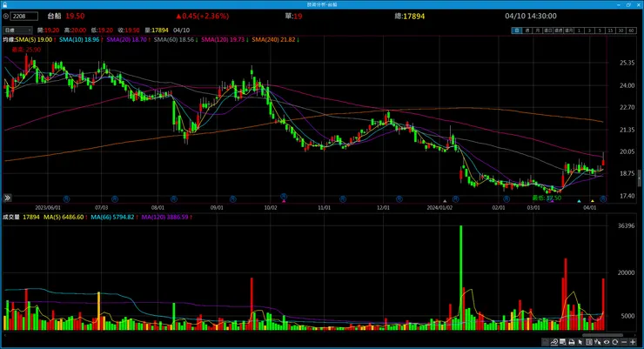This screenshot has width=644, height=349.
Task: Click the SMA(240) 21.82 indicator label
Action: coord(275,40)
